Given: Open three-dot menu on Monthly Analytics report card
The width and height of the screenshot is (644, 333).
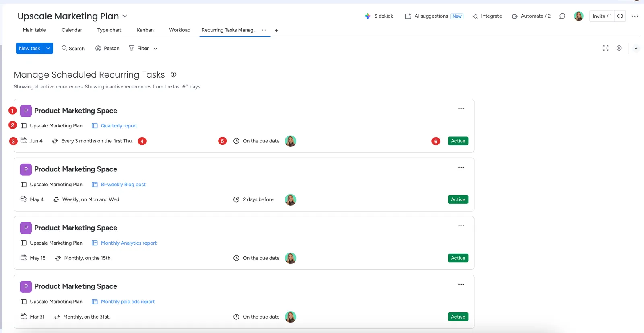Looking at the screenshot, I should click(x=461, y=226).
